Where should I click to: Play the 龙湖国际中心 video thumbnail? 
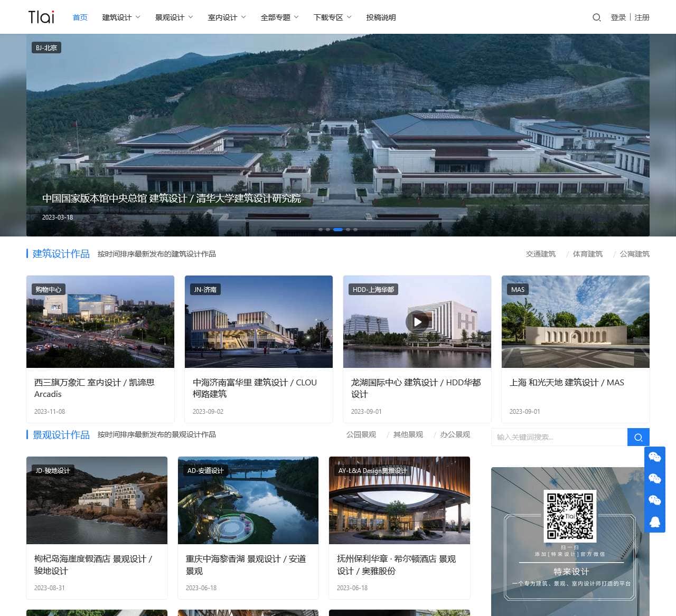[417, 321]
